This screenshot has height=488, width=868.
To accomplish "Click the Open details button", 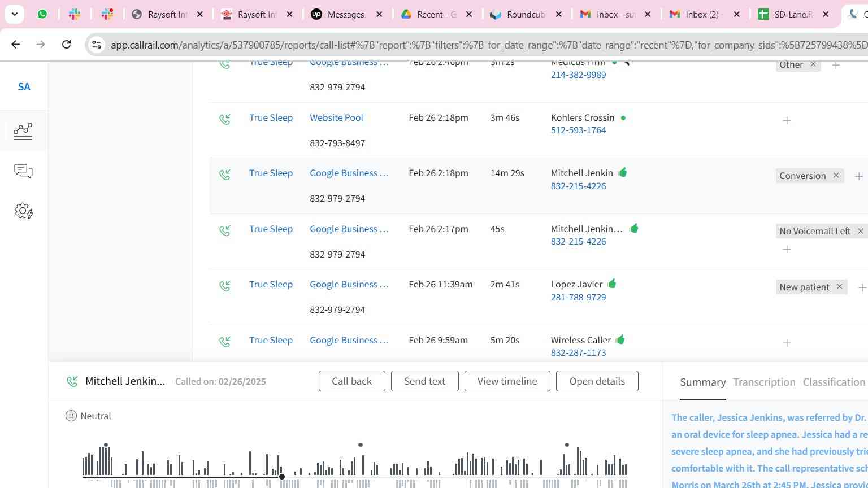I will (597, 381).
